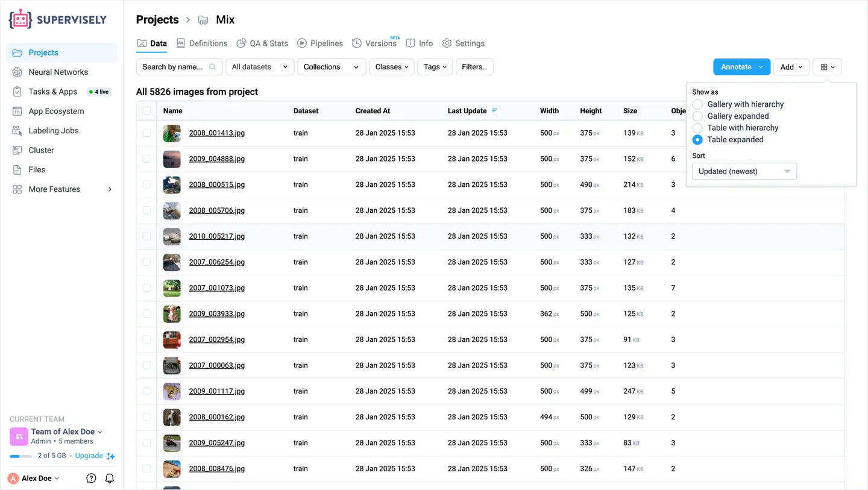Sort by the Width column header
Screen dimensions: 868x490
point(549,111)
